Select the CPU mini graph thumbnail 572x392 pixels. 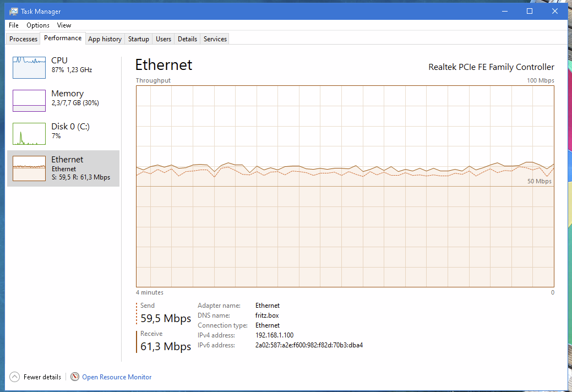(29, 67)
